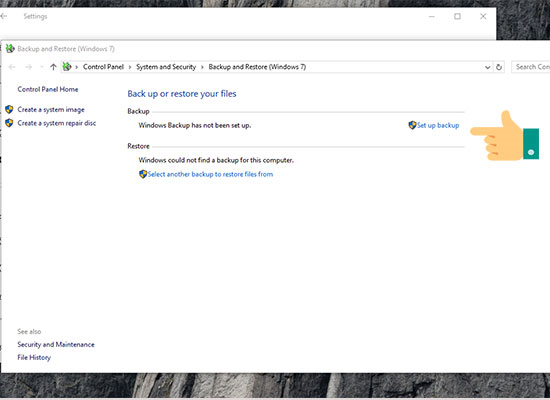
Task: Click the 'Back up or restore your files' heading
Action: pos(182,94)
